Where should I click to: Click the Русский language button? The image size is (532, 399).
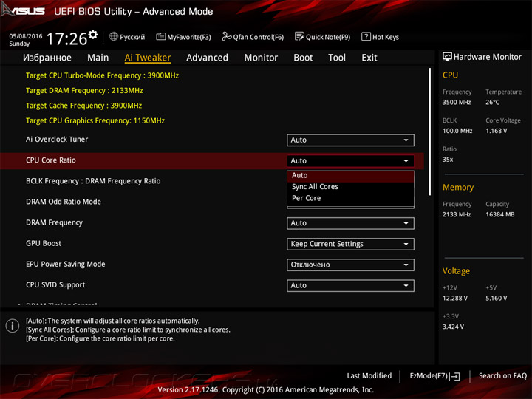pyautogui.click(x=127, y=37)
